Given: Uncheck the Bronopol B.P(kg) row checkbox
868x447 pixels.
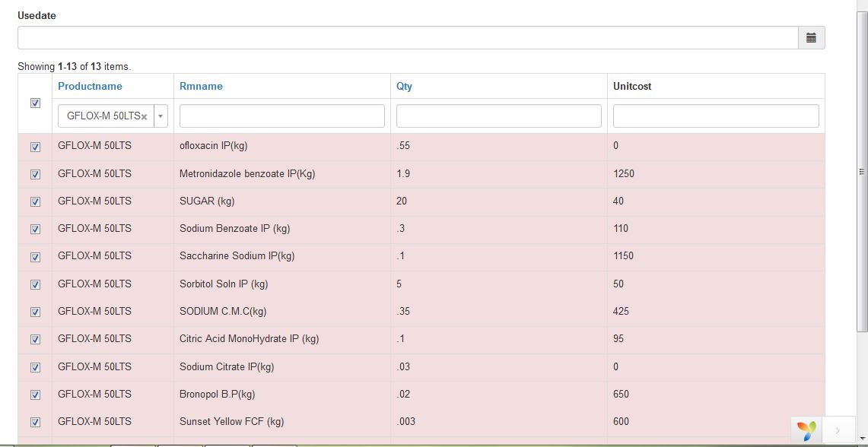Looking at the screenshot, I should [x=35, y=395].
